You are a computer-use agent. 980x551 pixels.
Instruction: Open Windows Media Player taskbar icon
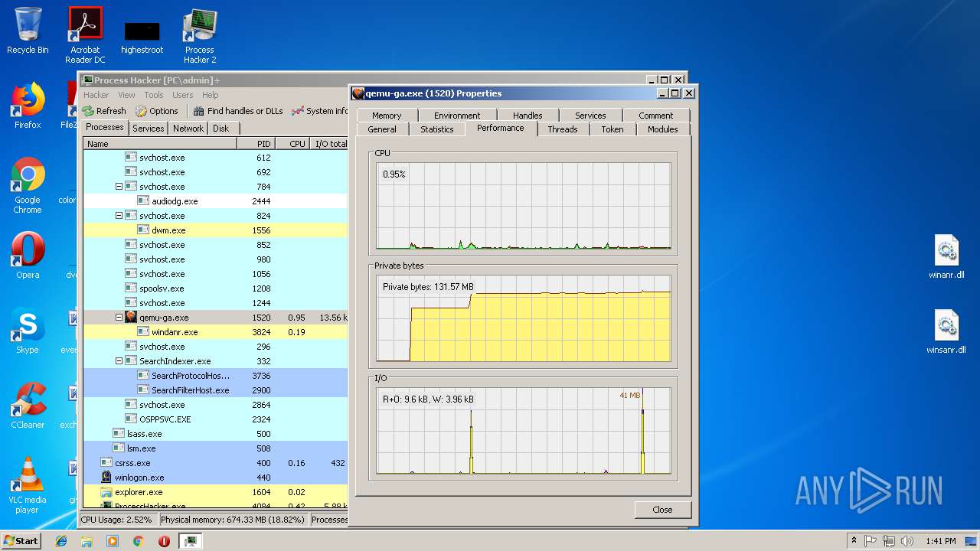click(x=113, y=541)
